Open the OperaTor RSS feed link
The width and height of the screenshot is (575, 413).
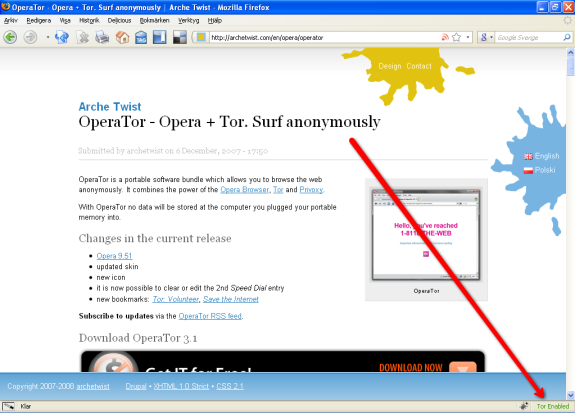(x=210, y=316)
